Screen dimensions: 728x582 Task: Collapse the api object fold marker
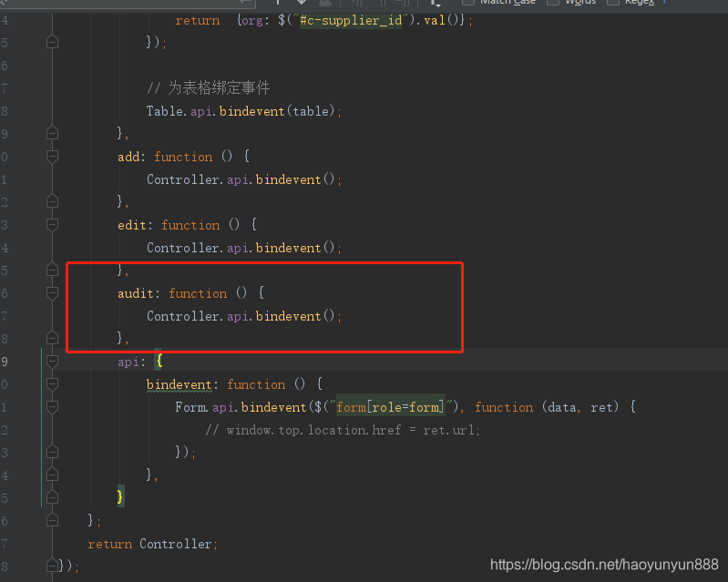point(52,361)
